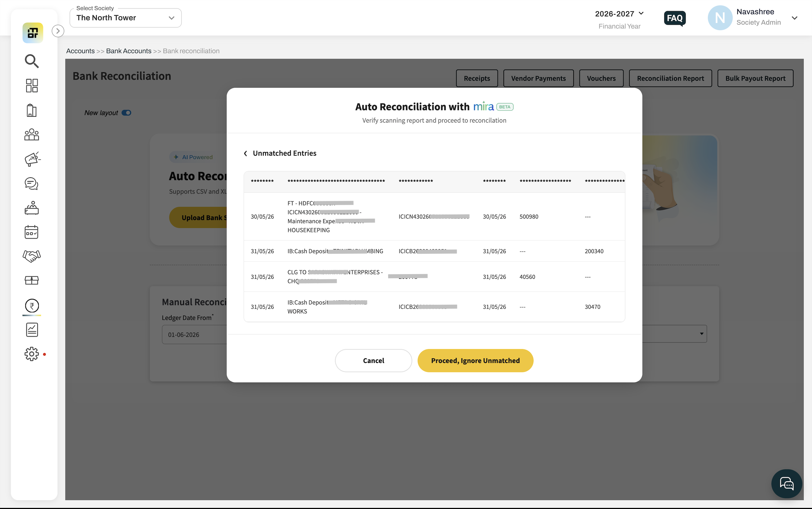Image resolution: width=812 pixels, height=509 pixels.
Task: Click the Upload Bank Statement button
Action: pos(198,217)
